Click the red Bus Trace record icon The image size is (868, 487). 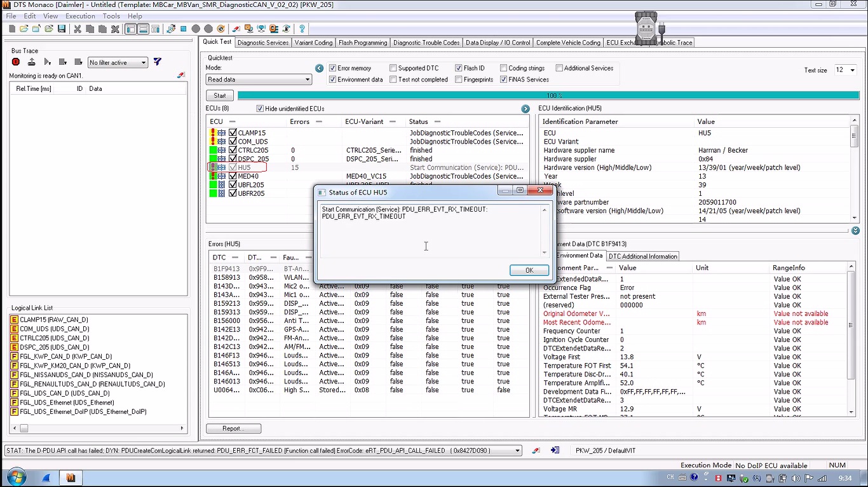16,62
